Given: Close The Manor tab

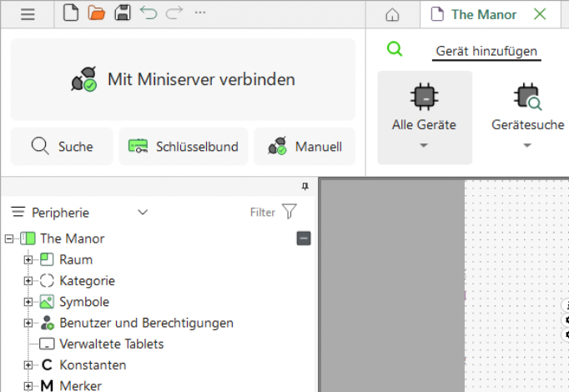Looking at the screenshot, I should (540, 14).
